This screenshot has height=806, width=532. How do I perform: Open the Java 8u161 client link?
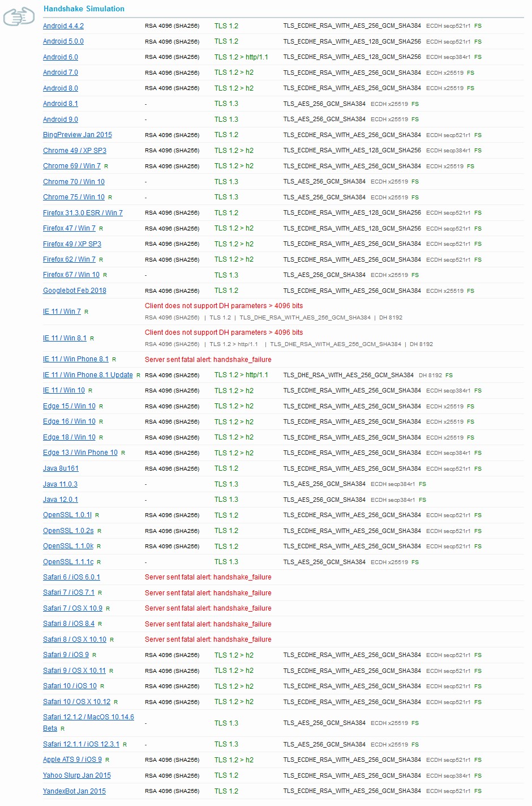[x=61, y=468]
